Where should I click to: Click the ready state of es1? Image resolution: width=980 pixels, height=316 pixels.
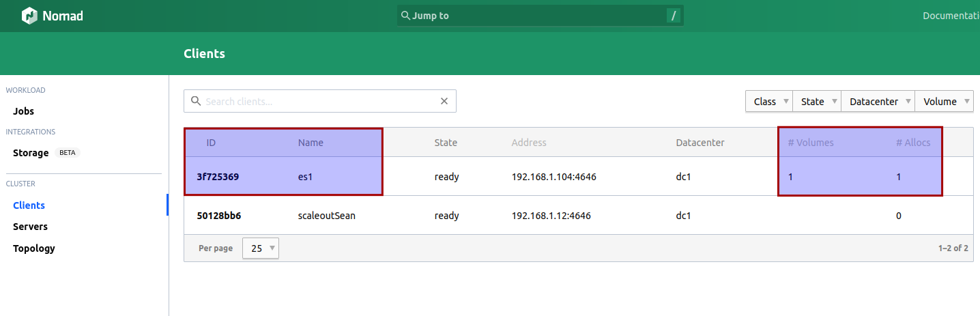(x=446, y=177)
